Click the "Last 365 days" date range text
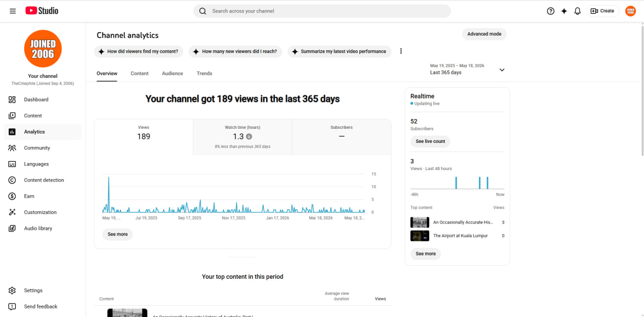644x317 pixels. coord(446,72)
